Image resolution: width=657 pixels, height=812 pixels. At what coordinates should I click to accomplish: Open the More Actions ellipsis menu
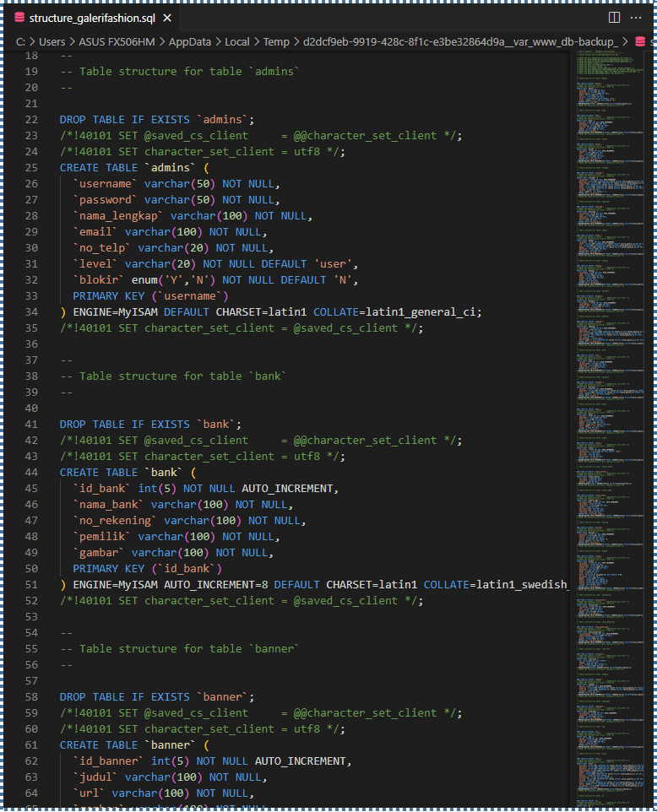tap(638, 18)
